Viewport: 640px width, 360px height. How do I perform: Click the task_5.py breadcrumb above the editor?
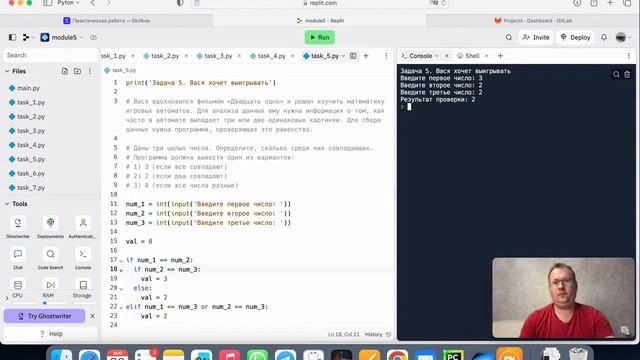click(x=120, y=70)
